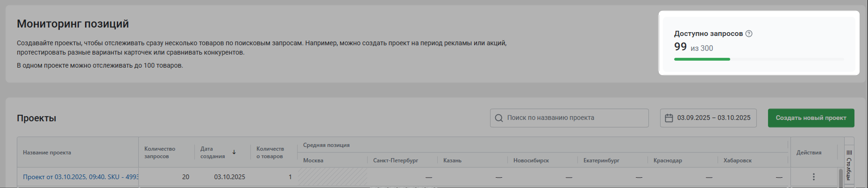Open the three-dot actions menu for project
The image size is (868, 188).
click(813, 177)
